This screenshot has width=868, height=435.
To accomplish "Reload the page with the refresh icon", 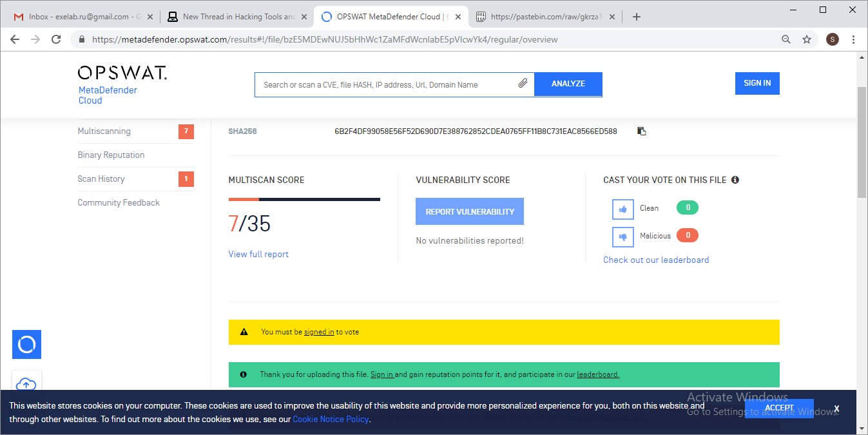I will click(x=56, y=39).
